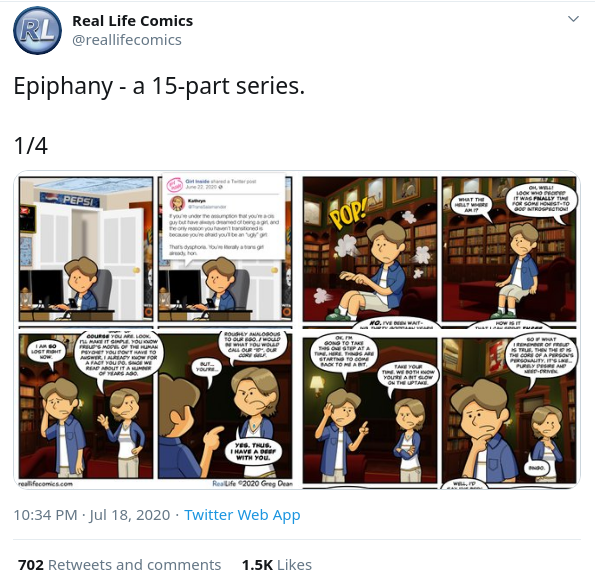Click the Twitter Web App source link
This screenshot has height=584, width=595.
pyautogui.click(x=242, y=515)
